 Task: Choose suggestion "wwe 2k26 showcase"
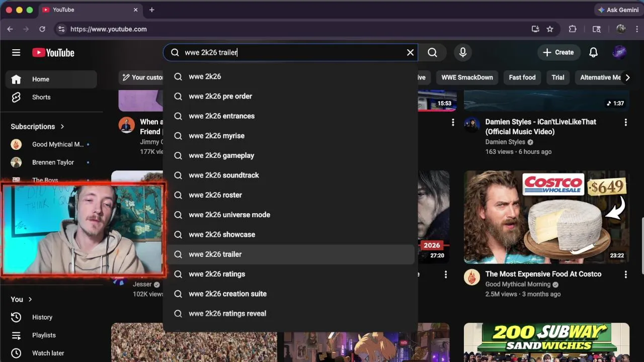(291, 234)
